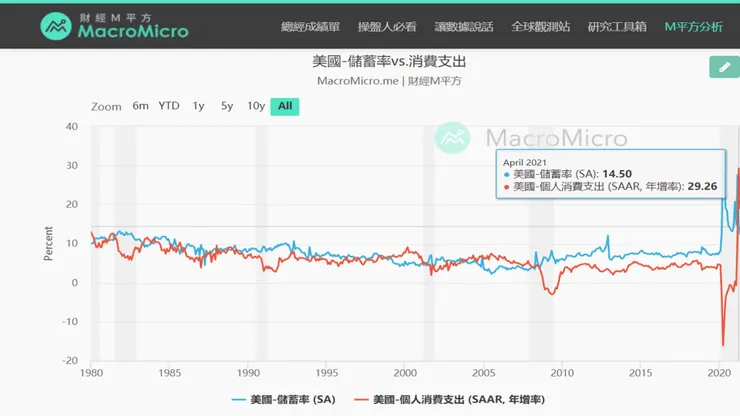Click the 2020 x-axis label
The width and height of the screenshot is (740, 416).
(719, 373)
